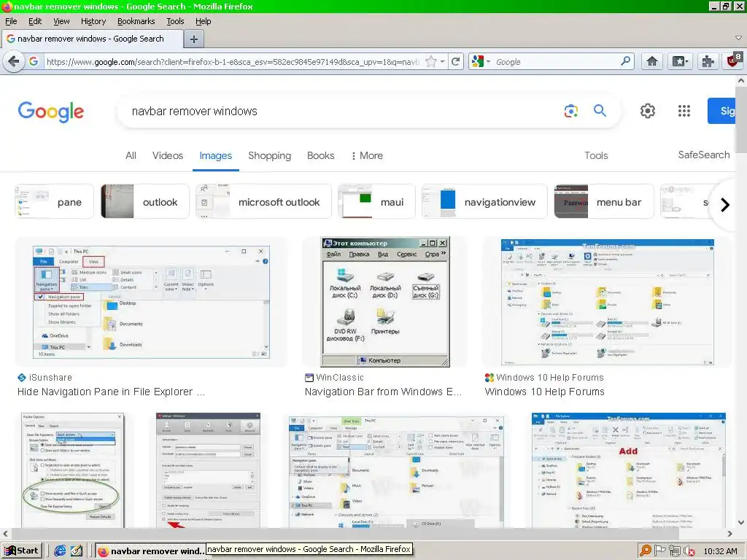Open iSunshare File Explorer image thumbnail
This screenshot has height=560, width=747.
coord(151,302)
